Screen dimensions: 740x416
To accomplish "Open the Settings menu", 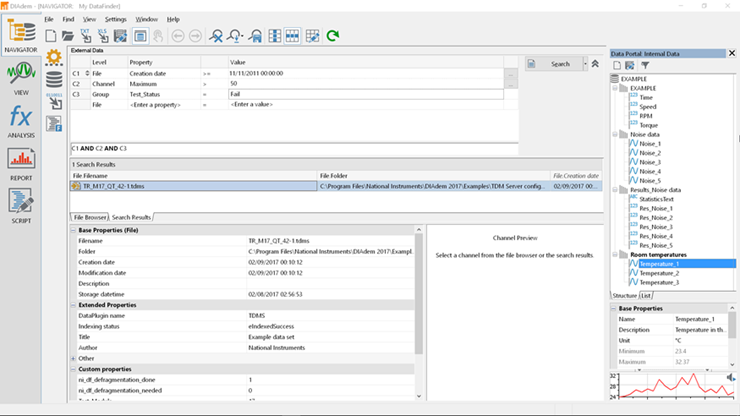I will click(x=115, y=19).
